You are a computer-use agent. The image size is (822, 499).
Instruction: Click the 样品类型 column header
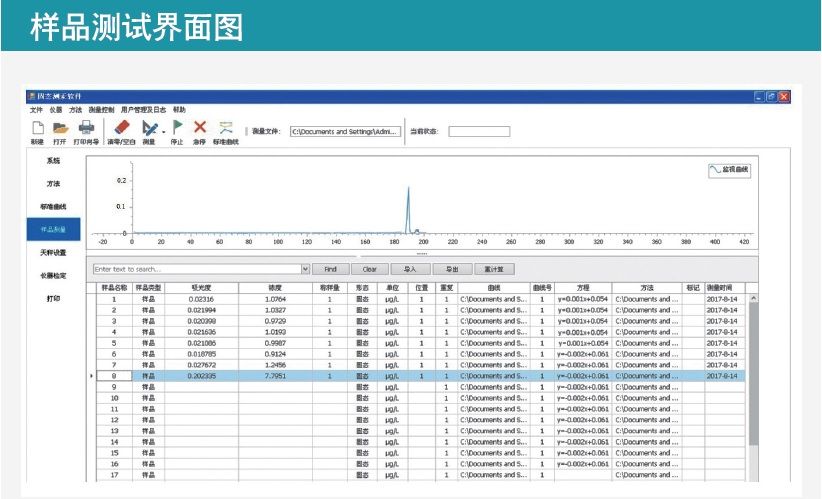pos(148,288)
